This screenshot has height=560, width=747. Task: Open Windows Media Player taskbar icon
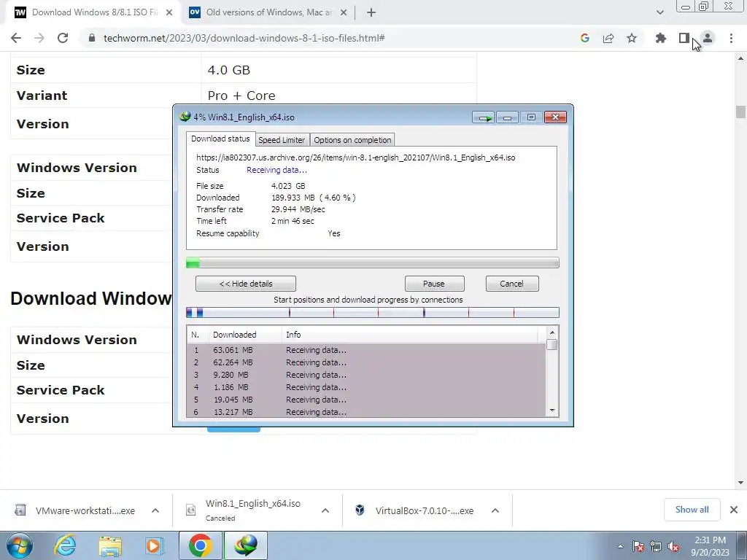pyautogui.click(x=154, y=545)
